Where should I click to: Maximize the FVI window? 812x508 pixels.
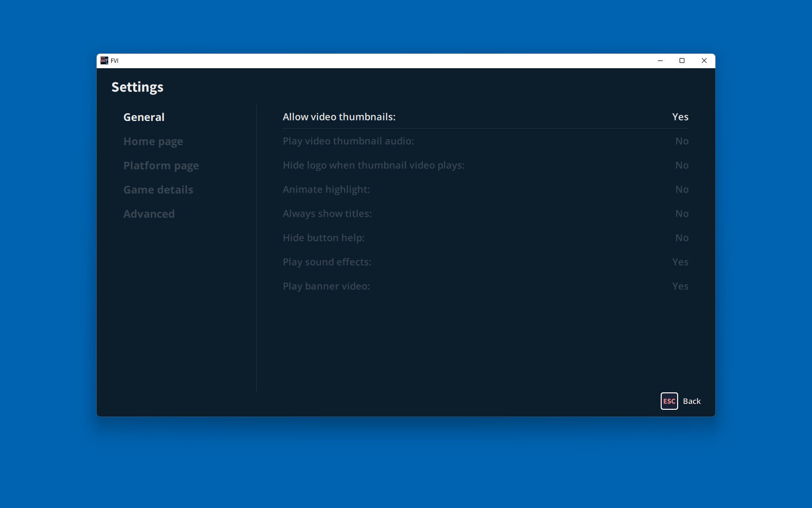pyautogui.click(x=682, y=60)
